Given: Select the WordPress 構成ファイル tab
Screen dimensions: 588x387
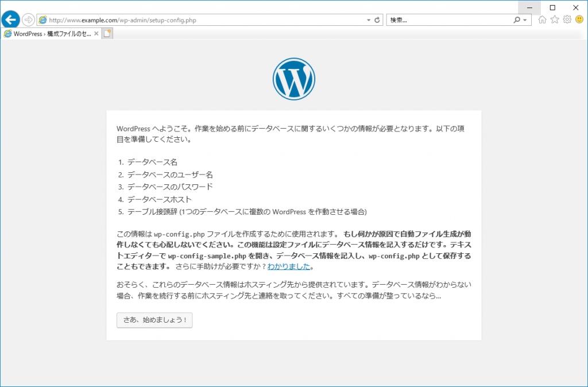Looking at the screenshot, I should 51,34.
